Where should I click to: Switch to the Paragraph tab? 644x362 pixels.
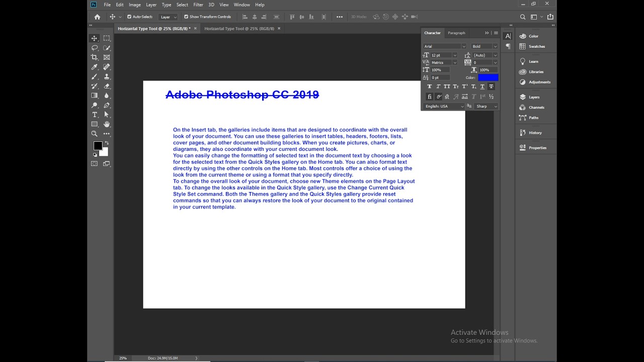pyautogui.click(x=456, y=33)
